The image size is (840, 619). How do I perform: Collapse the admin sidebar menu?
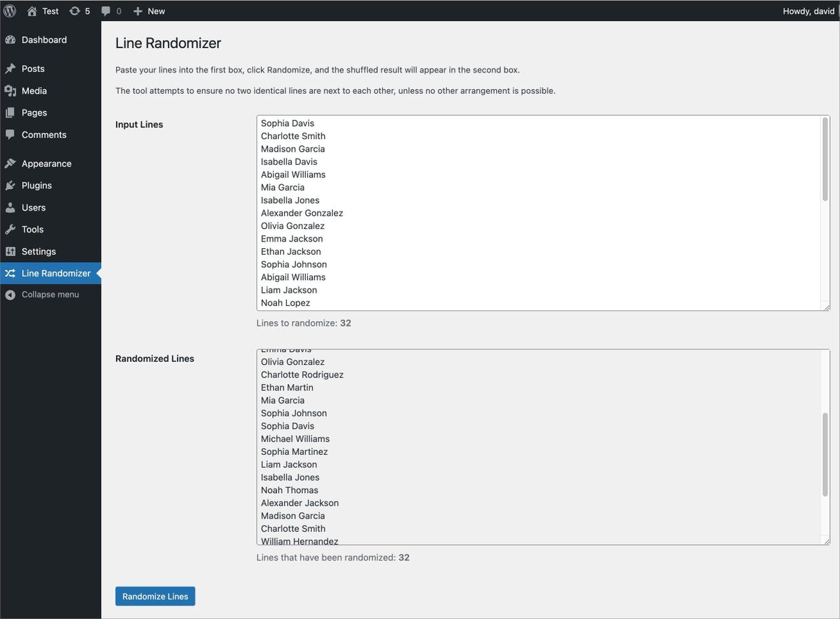coord(51,295)
